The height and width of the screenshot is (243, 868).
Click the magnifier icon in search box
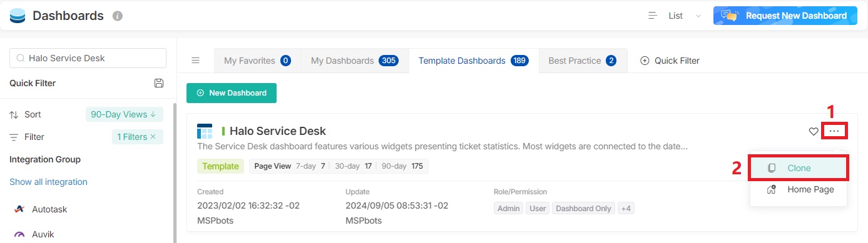(x=20, y=58)
